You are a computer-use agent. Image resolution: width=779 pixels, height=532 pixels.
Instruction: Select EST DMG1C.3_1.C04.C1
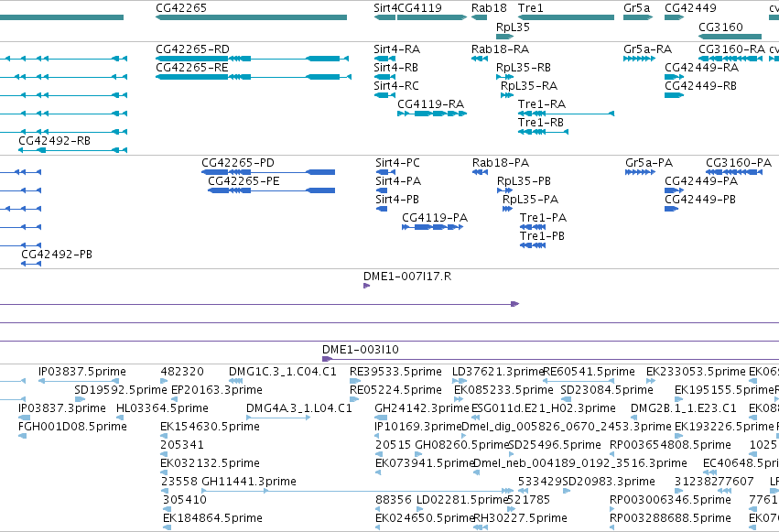pyautogui.click(x=236, y=381)
